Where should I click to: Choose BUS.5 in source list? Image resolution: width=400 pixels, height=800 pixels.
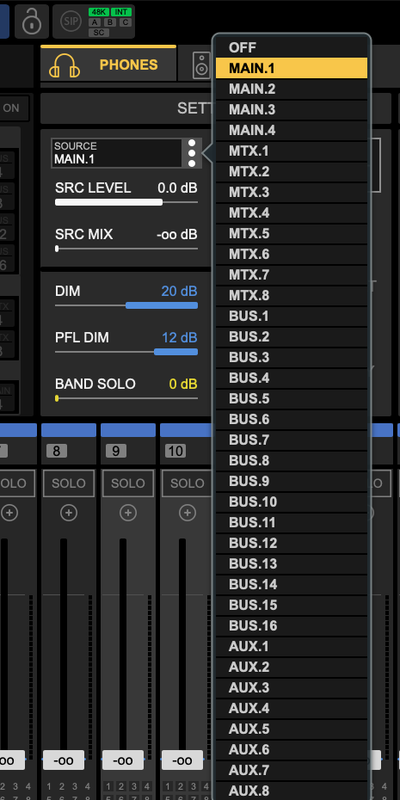click(291, 398)
